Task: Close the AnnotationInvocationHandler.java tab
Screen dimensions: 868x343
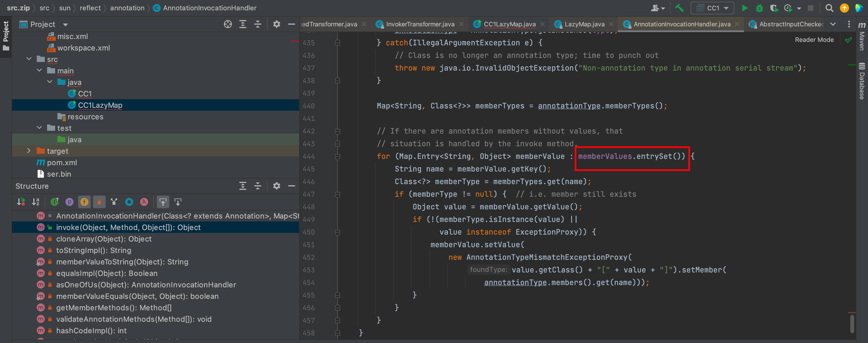Action: tap(737, 24)
